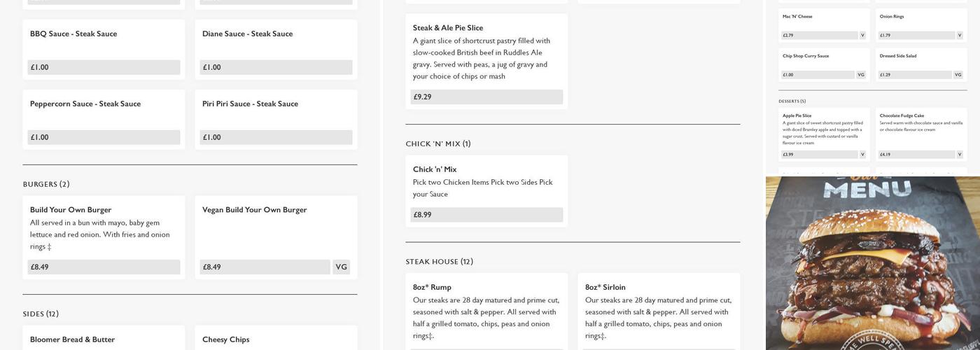Click the Steak House (12) section heading
Image resolution: width=980 pixels, height=350 pixels.
pos(440,262)
